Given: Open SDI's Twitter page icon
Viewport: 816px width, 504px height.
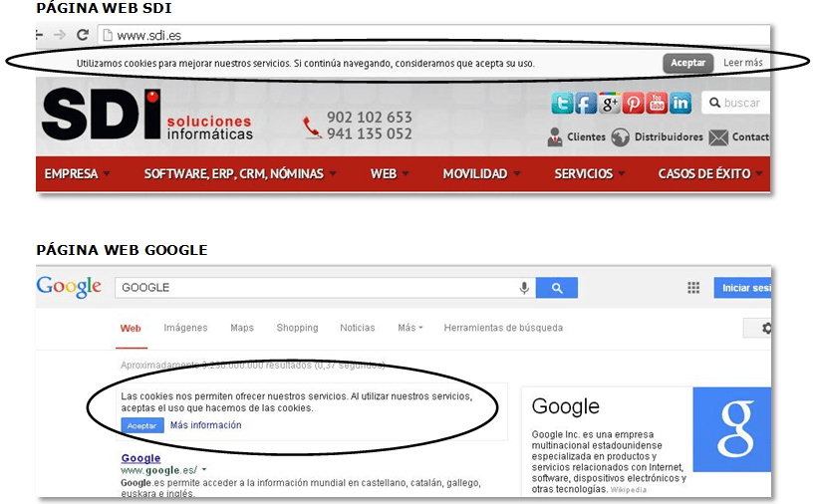Looking at the screenshot, I should 563,103.
